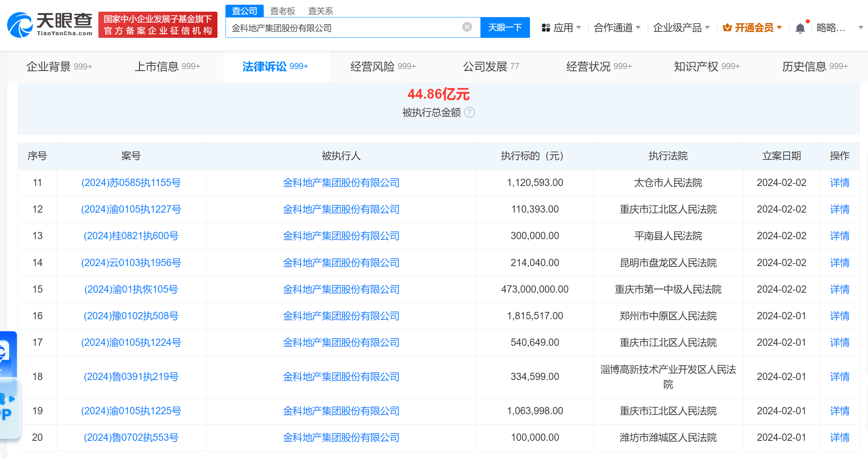
Task: View 详情 for row 14
Action: pyautogui.click(x=840, y=263)
